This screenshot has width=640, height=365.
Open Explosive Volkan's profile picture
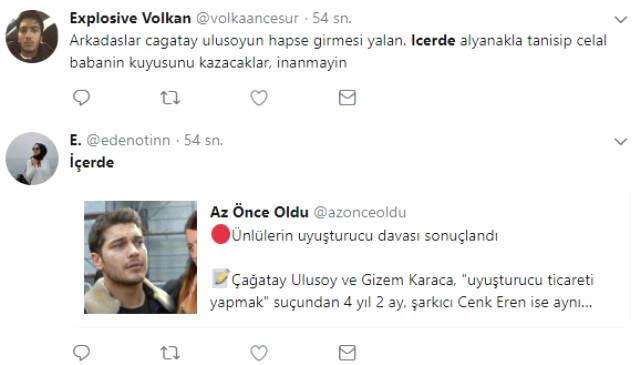pyautogui.click(x=32, y=36)
